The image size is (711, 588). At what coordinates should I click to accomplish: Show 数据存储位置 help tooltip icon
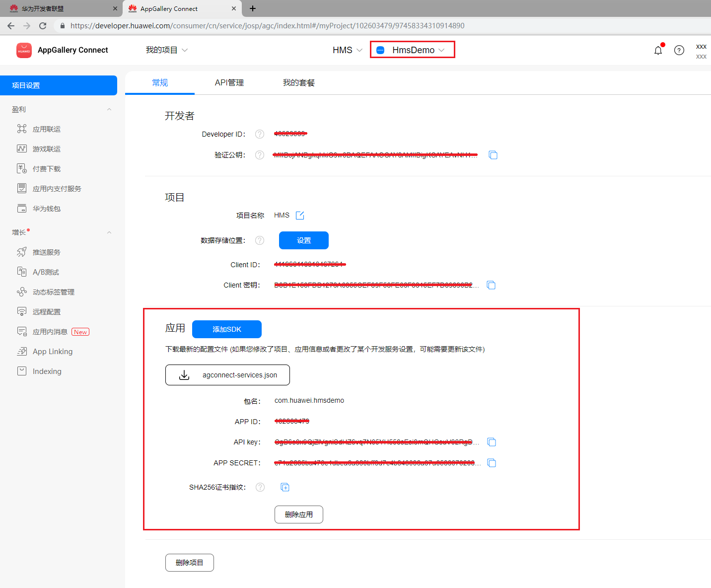(260, 240)
